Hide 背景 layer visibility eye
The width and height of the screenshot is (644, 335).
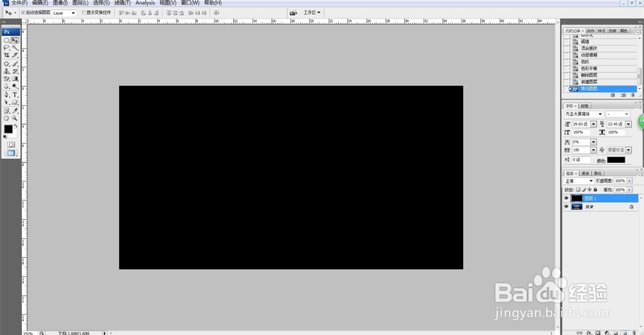(x=566, y=207)
